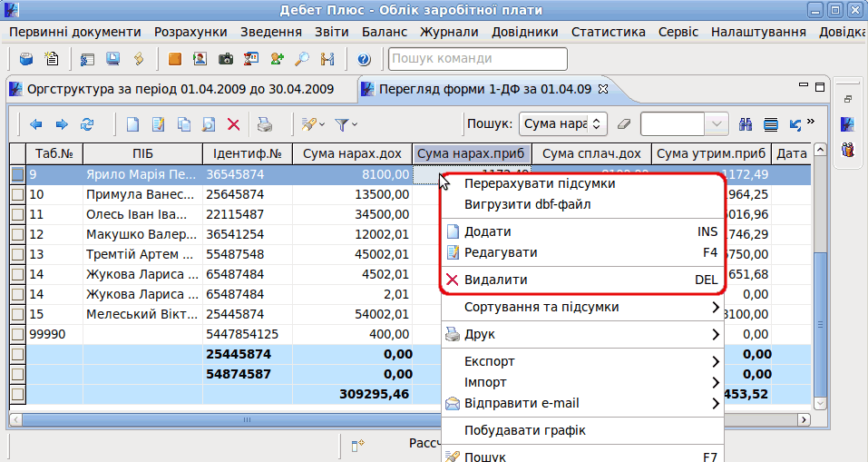Open the search value combo box arrow

click(717, 124)
